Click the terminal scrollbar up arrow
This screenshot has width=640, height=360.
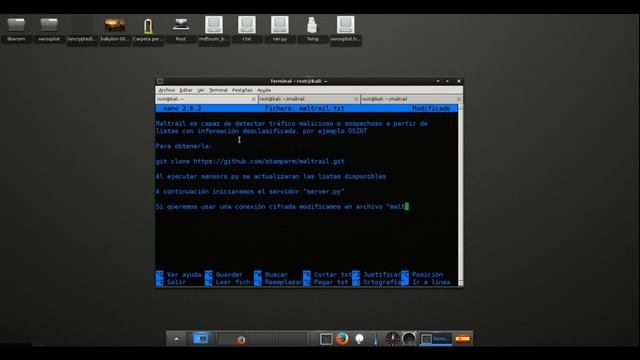(x=460, y=107)
